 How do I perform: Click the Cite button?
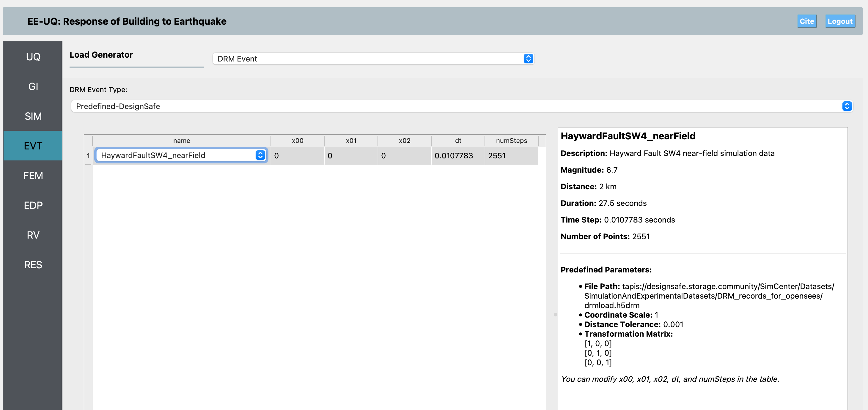[806, 21]
